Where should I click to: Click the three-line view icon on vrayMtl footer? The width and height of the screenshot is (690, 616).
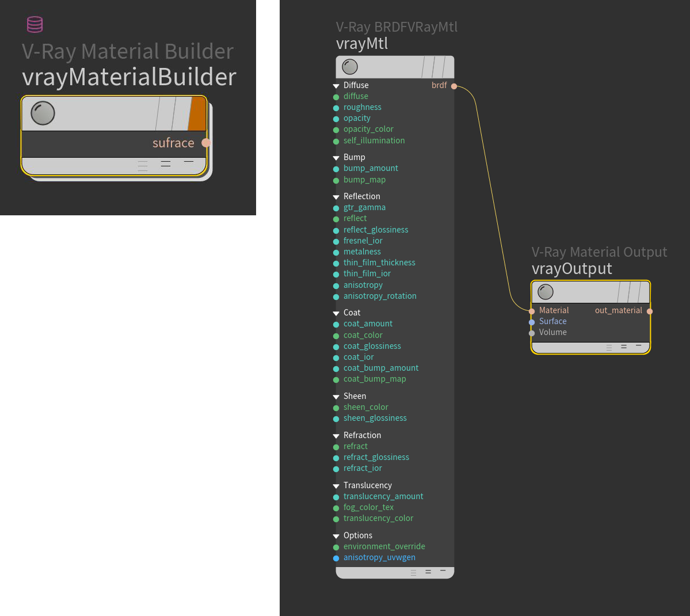pyautogui.click(x=413, y=572)
